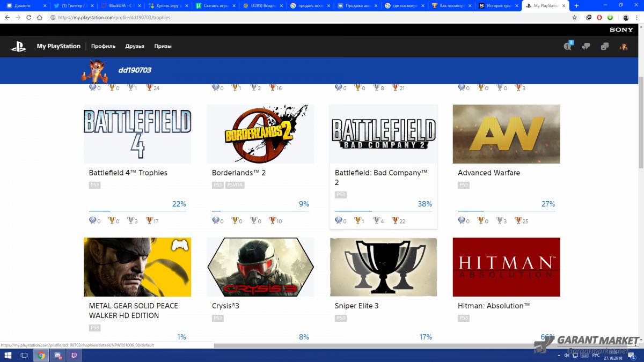Click the Hitman Absolution cover image
This screenshot has width=644, height=362.
506,267
